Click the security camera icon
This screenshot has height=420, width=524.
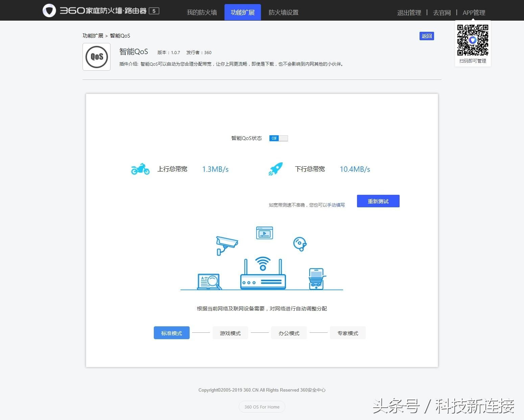[227, 245]
